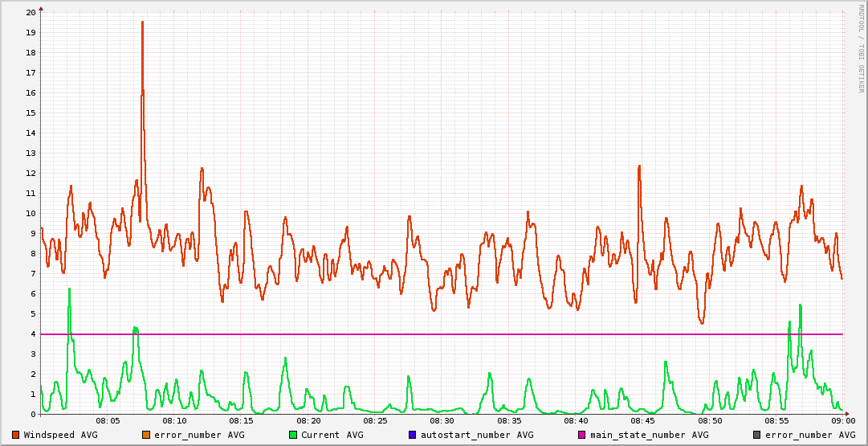Screen dimensions: 868x446
Task: Click the tallest windspeed spike peak near 19.5
Action: 142,23
